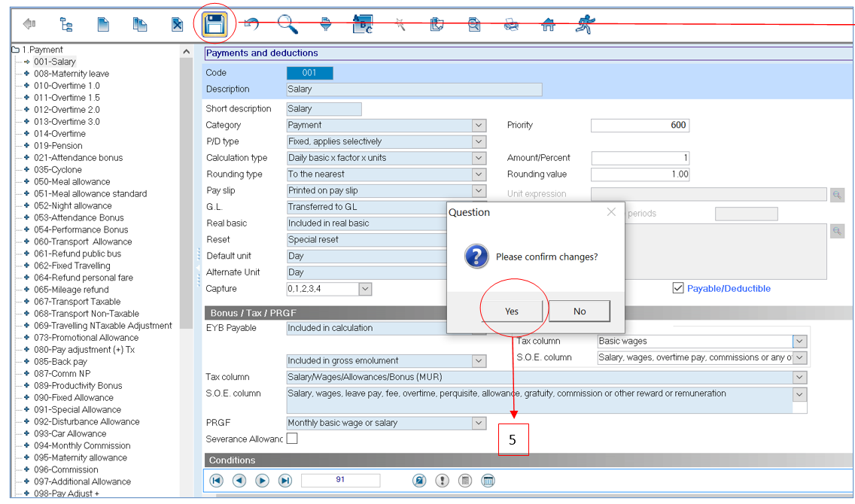Click the Description field containing Salary
855x504 pixels.
tap(415, 90)
